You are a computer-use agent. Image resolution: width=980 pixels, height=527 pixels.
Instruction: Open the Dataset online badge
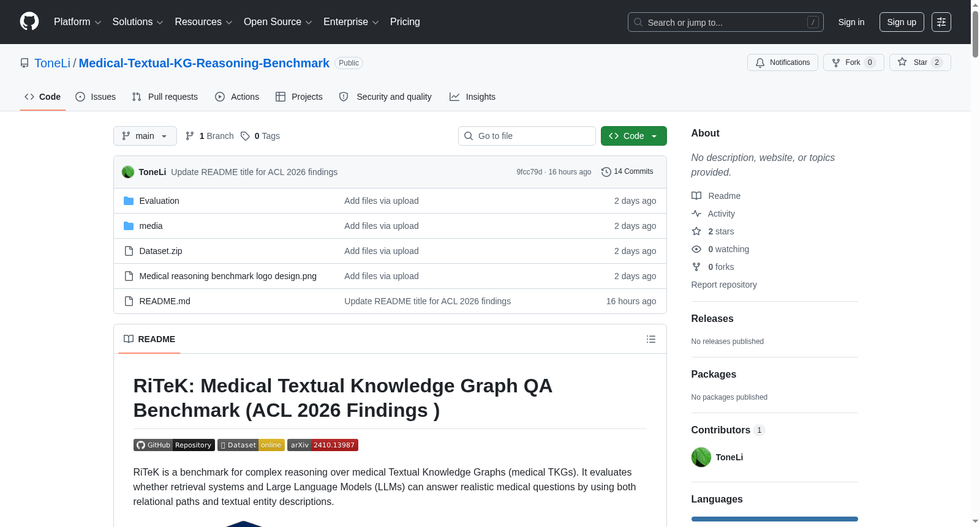pos(251,445)
